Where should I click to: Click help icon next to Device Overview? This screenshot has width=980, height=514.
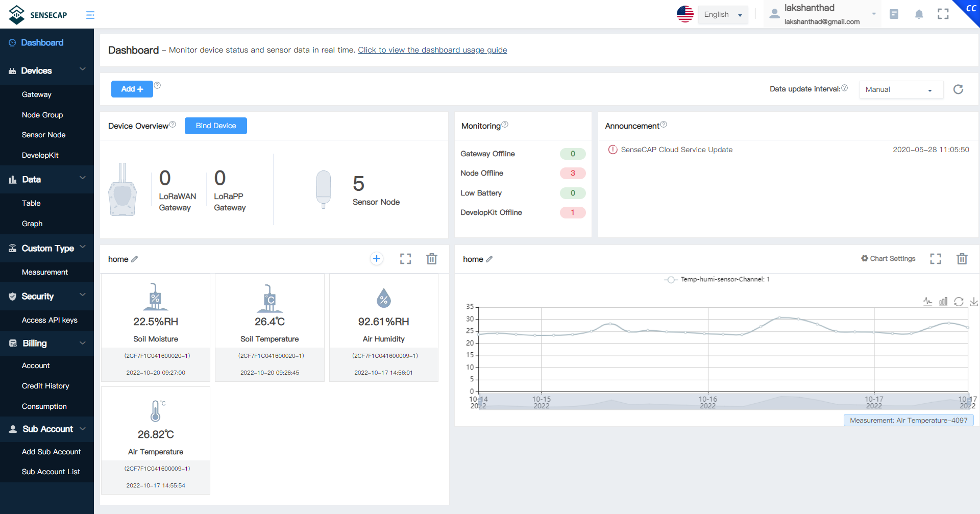pos(173,124)
